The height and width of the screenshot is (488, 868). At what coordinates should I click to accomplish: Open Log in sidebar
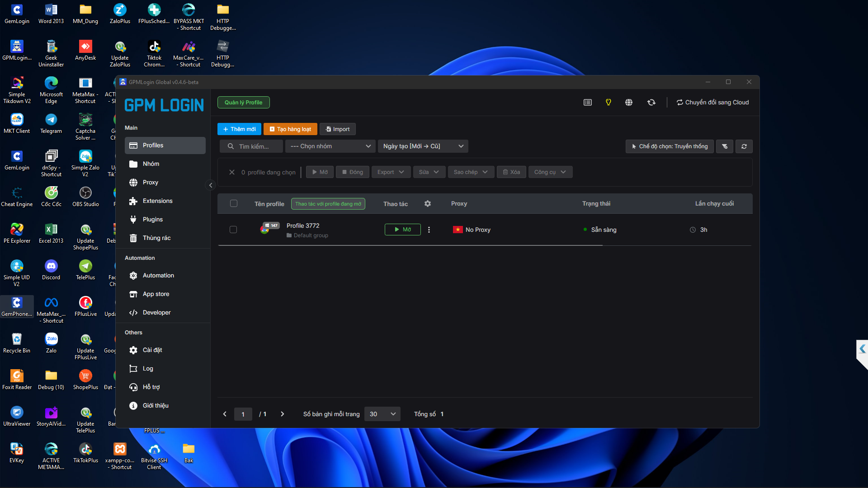tap(165, 369)
